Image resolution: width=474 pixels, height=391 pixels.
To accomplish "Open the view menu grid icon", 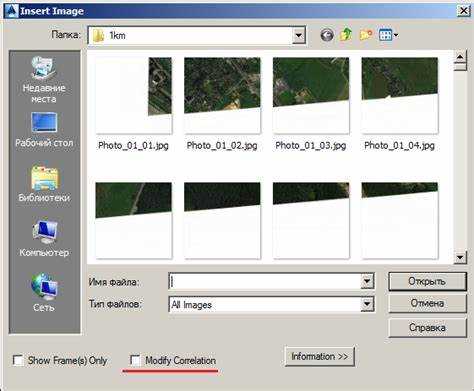I will coord(388,35).
